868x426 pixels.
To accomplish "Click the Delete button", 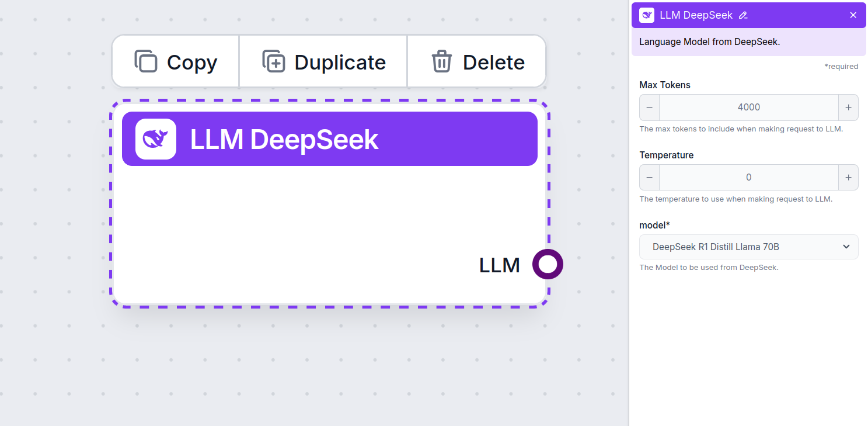I will point(476,61).
